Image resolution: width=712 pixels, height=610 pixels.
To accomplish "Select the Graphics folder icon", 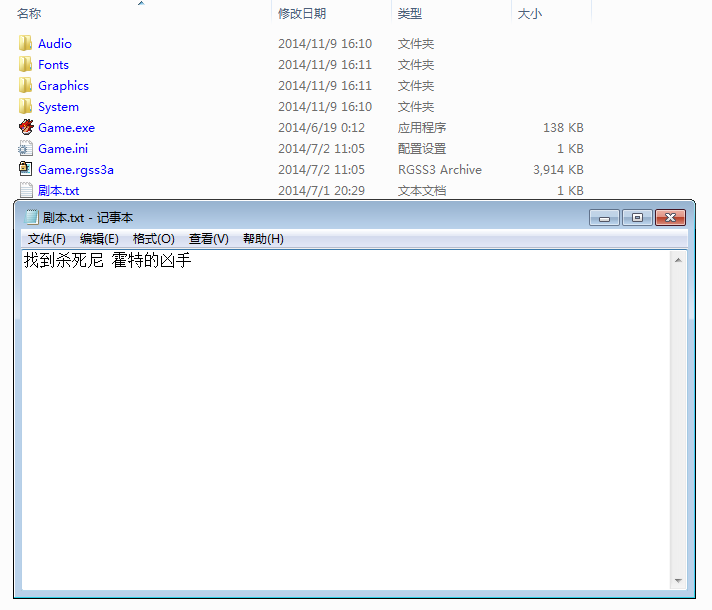I will pos(25,85).
